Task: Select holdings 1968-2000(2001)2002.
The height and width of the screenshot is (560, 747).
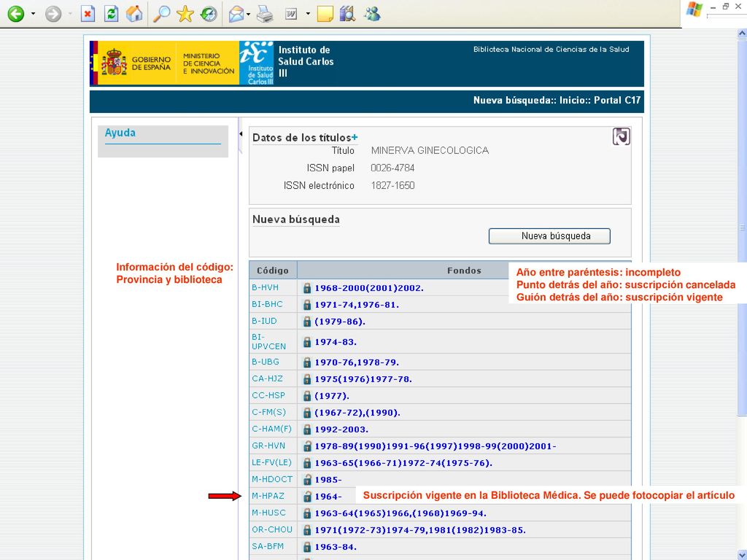Action: [368, 288]
